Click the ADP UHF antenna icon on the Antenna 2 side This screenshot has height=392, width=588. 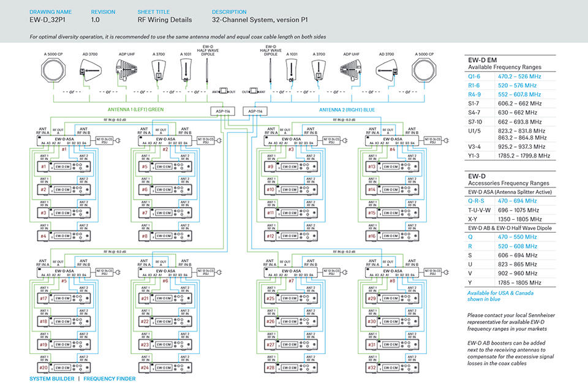coord(350,70)
